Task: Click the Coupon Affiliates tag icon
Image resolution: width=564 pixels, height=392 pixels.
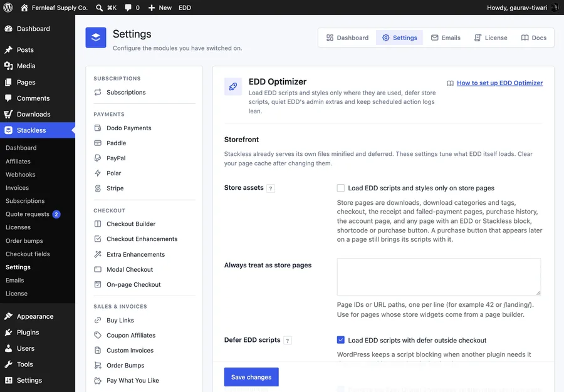Action: [98, 335]
